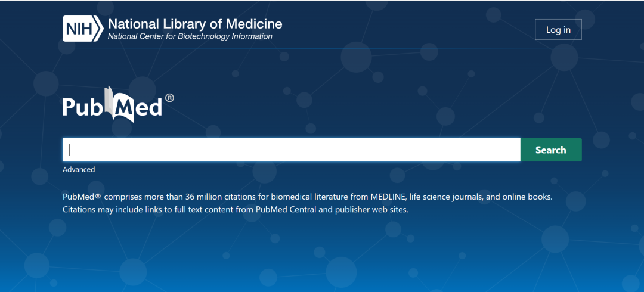Click the PubMed logo
This screenshot has width=644, height=292.
pos(118,105)
